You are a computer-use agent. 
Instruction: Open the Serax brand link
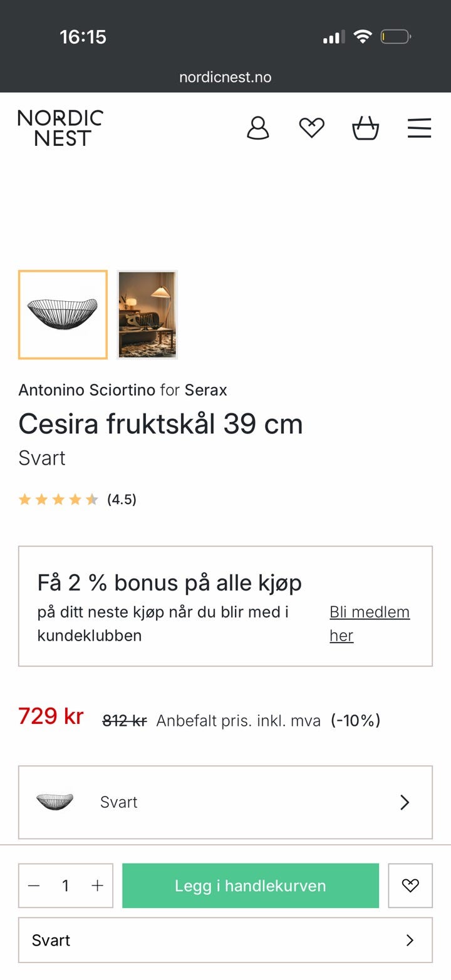tap(205, 390)
